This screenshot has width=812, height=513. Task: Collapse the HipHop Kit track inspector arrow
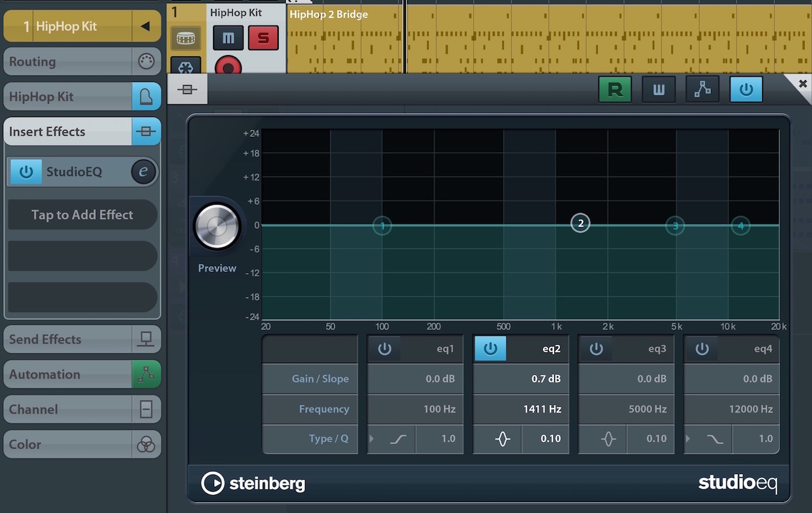tap(146, 27)
